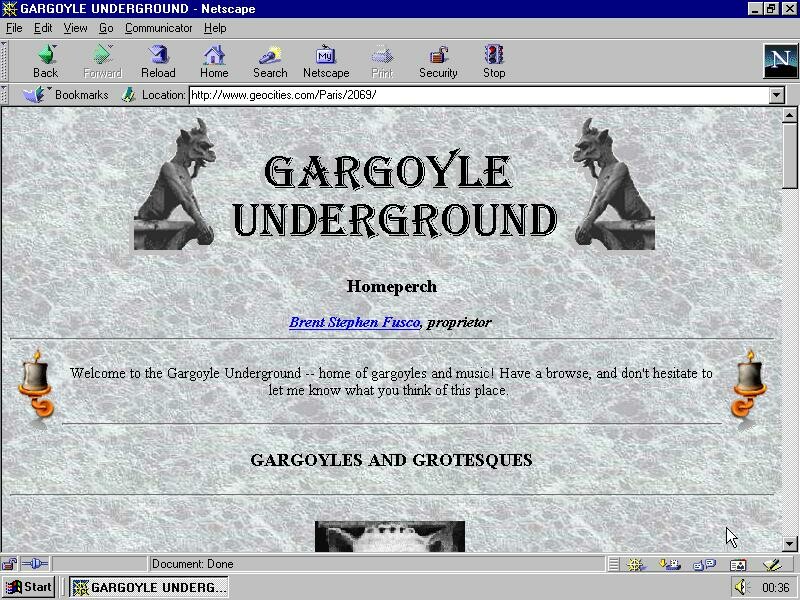
Task: Click the Windows Start button
Action: (29, 587)
